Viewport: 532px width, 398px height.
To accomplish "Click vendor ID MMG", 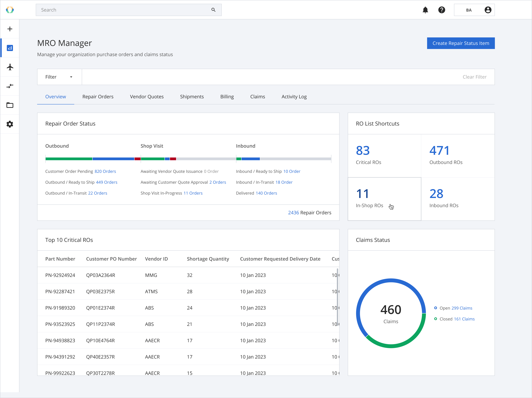I will [x=151, y=275].
